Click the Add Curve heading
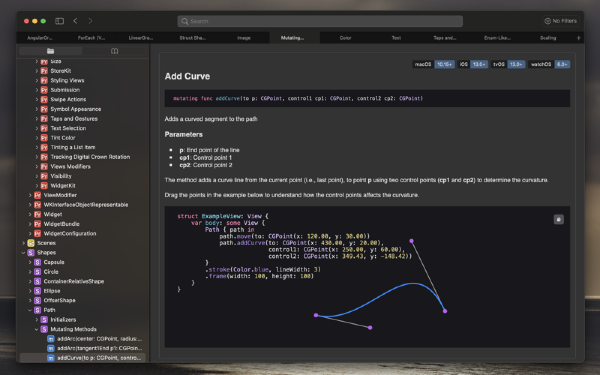The image size is (600, 375). tap(187, 76)
